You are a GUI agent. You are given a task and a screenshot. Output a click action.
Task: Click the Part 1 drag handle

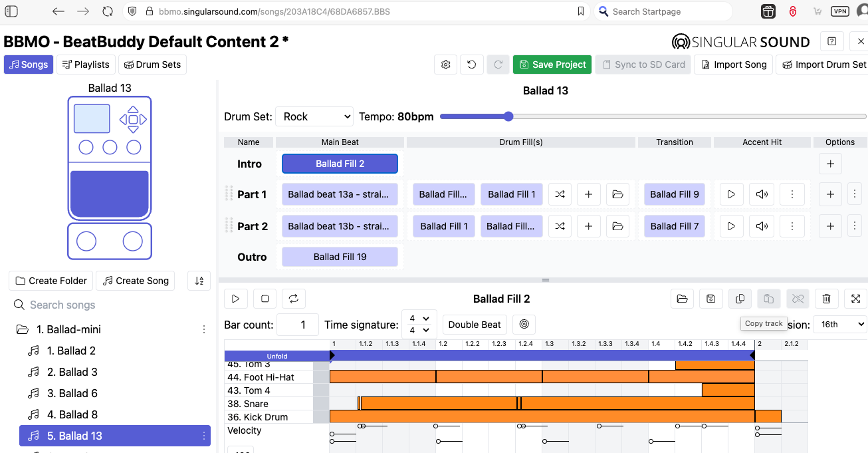[229, 194]
